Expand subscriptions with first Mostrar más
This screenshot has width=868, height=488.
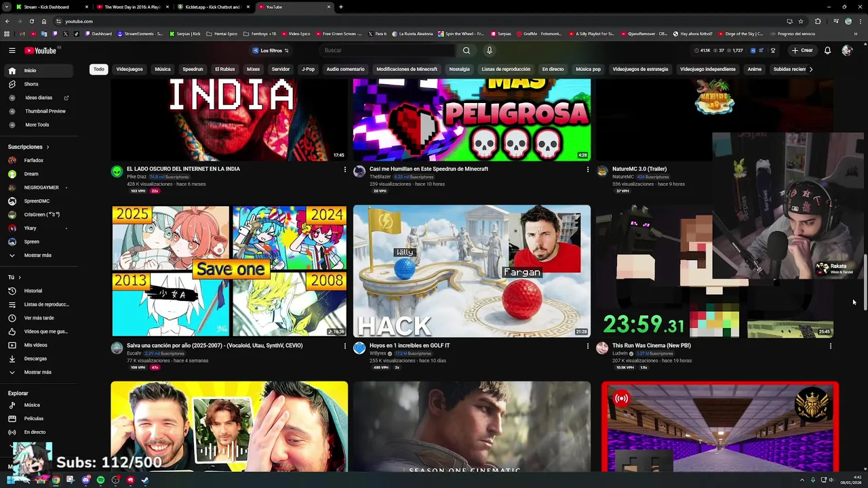[x=39, y=256]
